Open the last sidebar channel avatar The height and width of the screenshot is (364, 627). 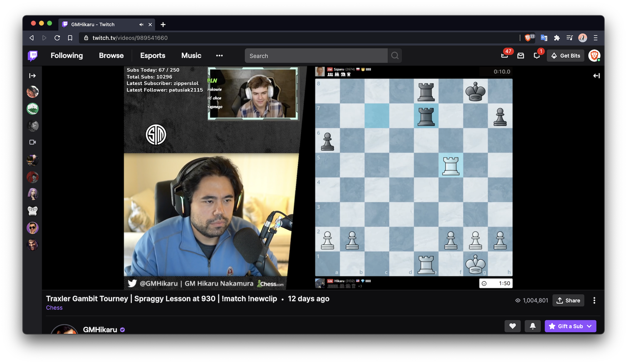[32, 245]
